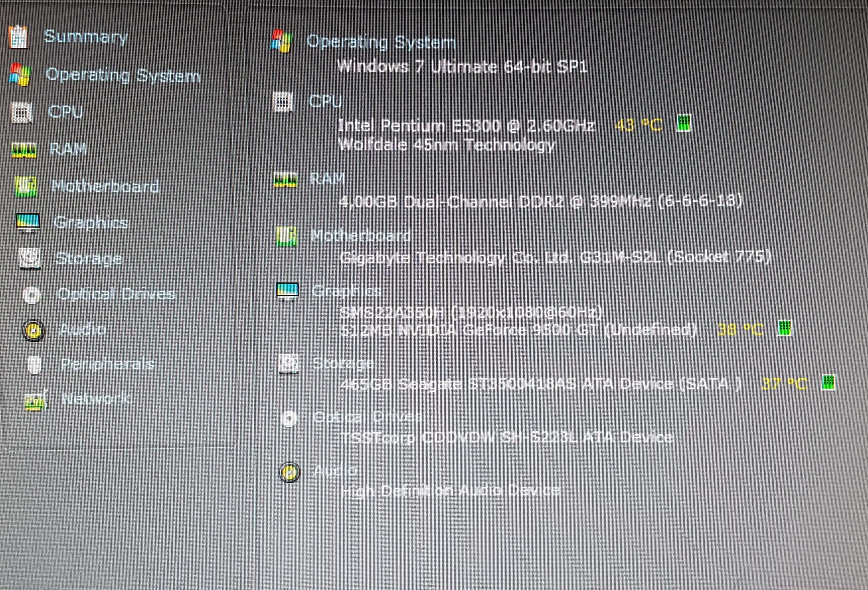
Task: Open the CPU section from sidebar
Action: coord(66,112)
